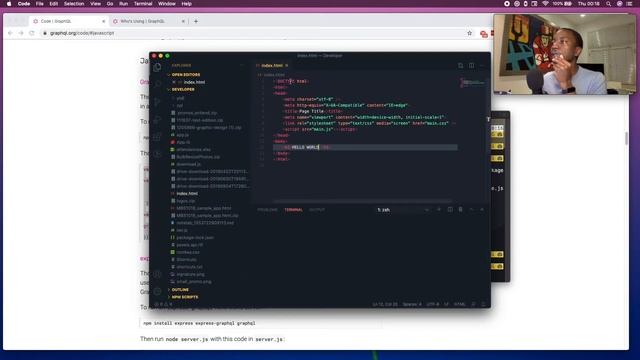Switch to the OUTPUT panel tab
Viewport: 640px width, 360px height.
(317, 210)
